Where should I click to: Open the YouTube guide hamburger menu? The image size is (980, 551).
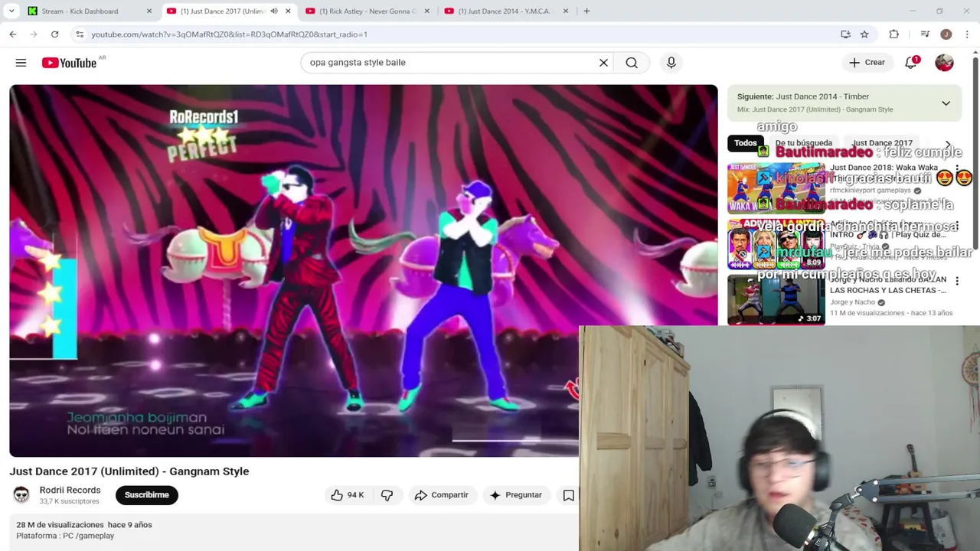pyautogui.click(x=21, y=63)
